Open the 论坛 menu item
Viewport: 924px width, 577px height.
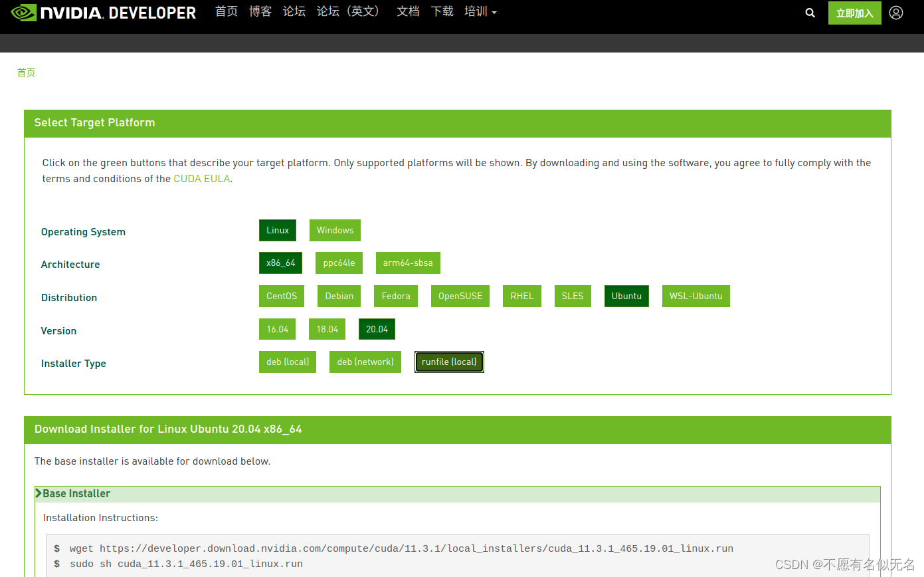tap(294, 12)
